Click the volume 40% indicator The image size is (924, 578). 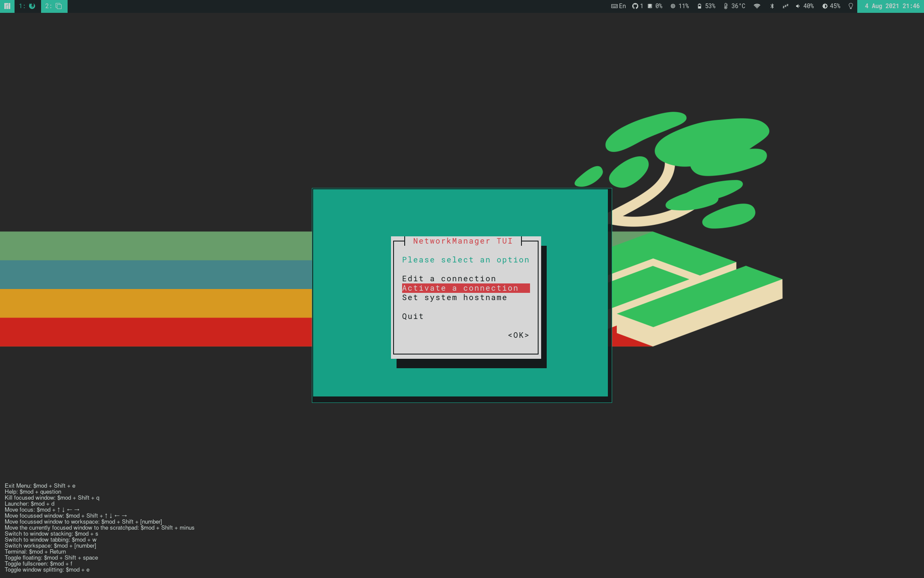coord(805,6)
